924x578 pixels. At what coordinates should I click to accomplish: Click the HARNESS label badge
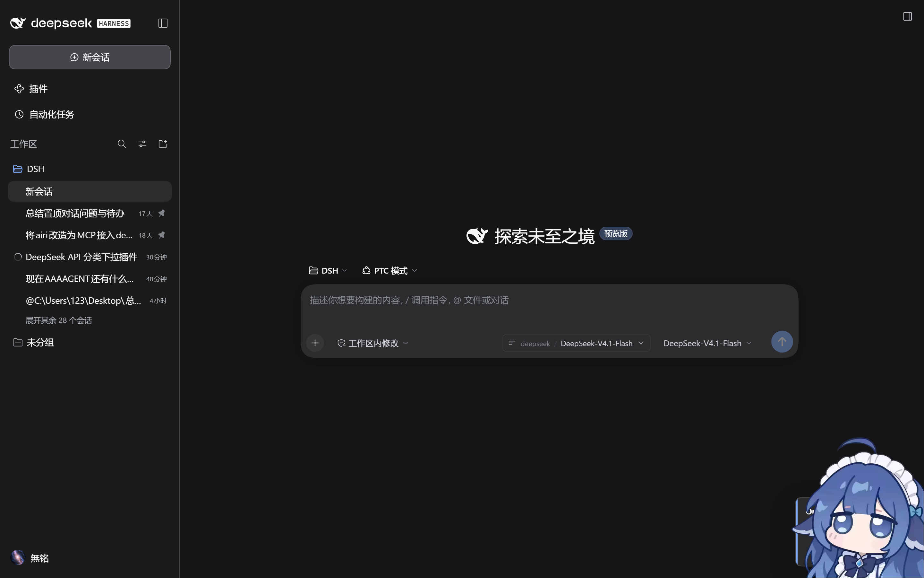(x=114, y=23)
